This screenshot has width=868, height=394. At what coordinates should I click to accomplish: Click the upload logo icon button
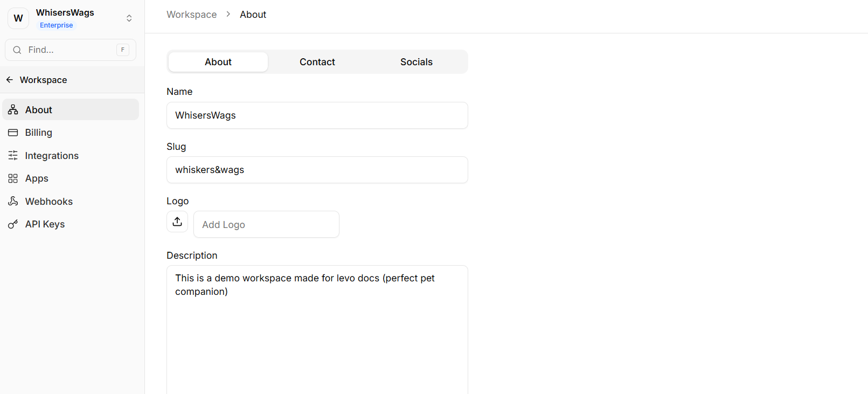tap(177, 222)
